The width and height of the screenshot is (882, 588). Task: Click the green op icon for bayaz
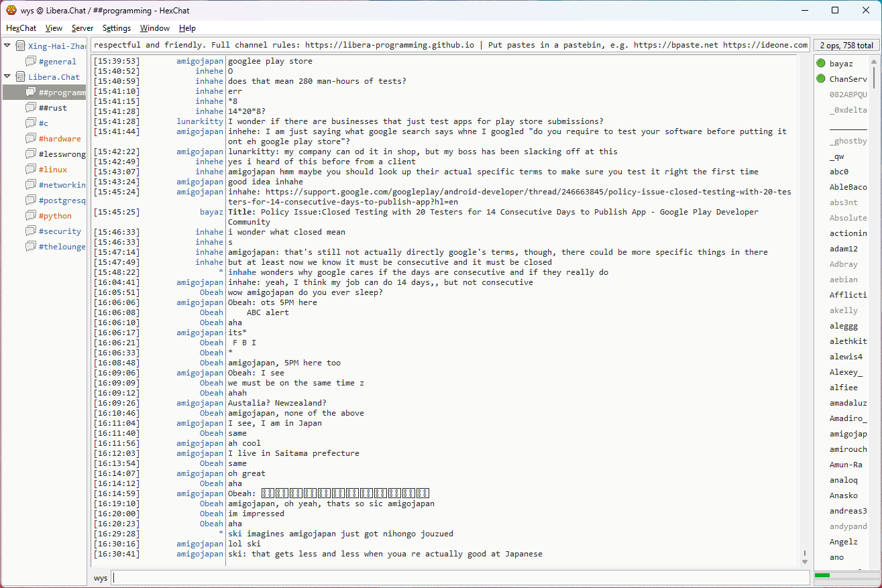point(820,64)
